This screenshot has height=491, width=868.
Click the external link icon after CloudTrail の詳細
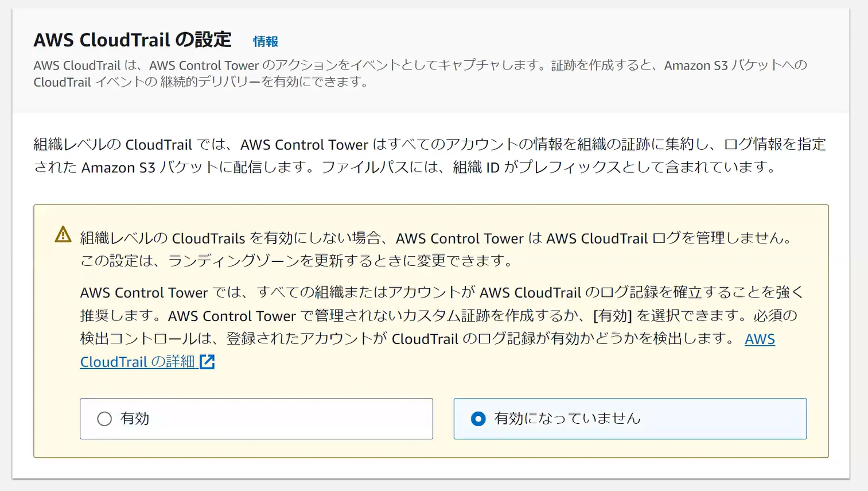[207, 362]
